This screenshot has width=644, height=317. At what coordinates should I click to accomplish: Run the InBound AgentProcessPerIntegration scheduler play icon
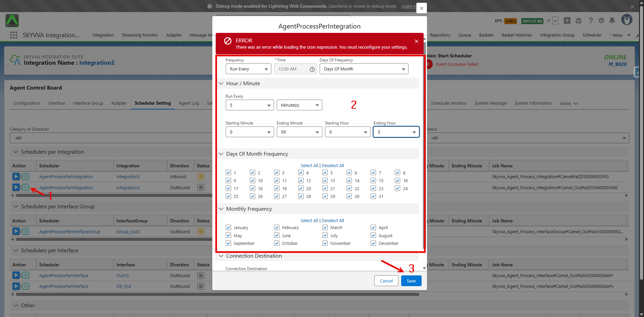16,176
